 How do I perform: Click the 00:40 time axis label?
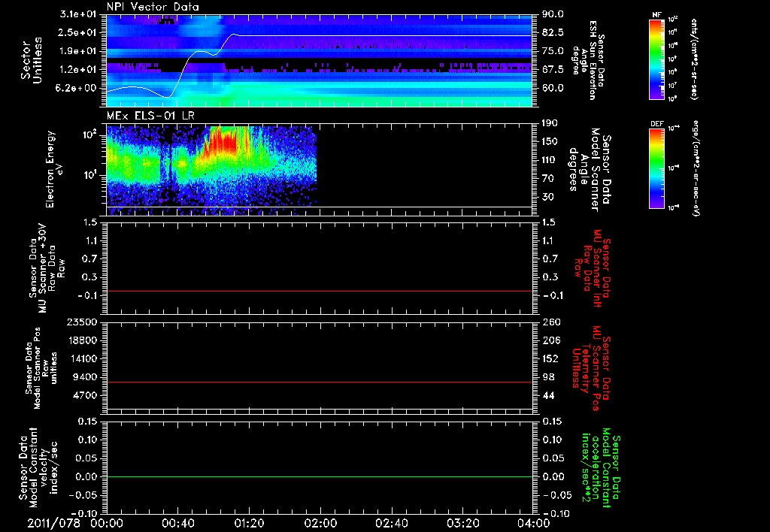coord(177,523)
